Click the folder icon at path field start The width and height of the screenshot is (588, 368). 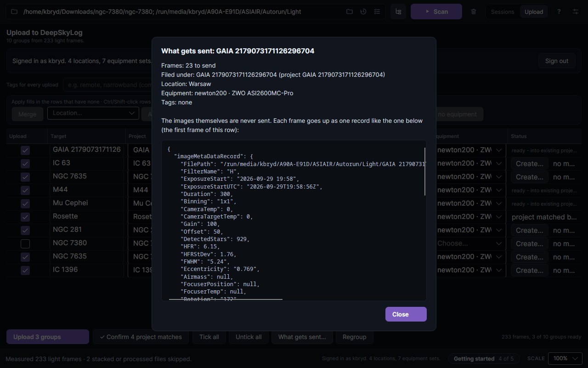tap(14, 11)
